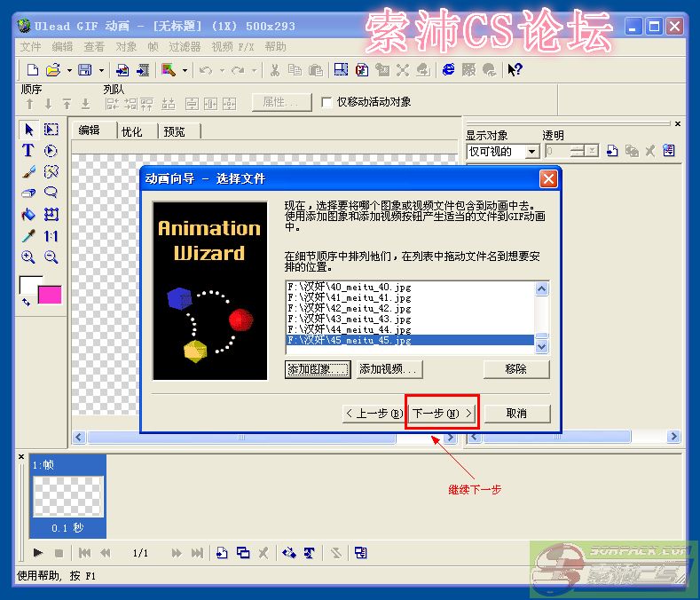Viewport: 700px width, 600px height.
Task: Select the Eyedropper tool
Action: pos(28,235)
